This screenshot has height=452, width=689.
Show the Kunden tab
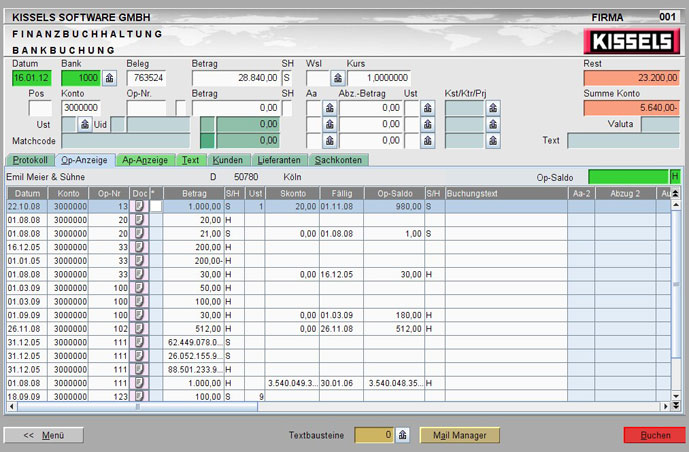point(228,160)
